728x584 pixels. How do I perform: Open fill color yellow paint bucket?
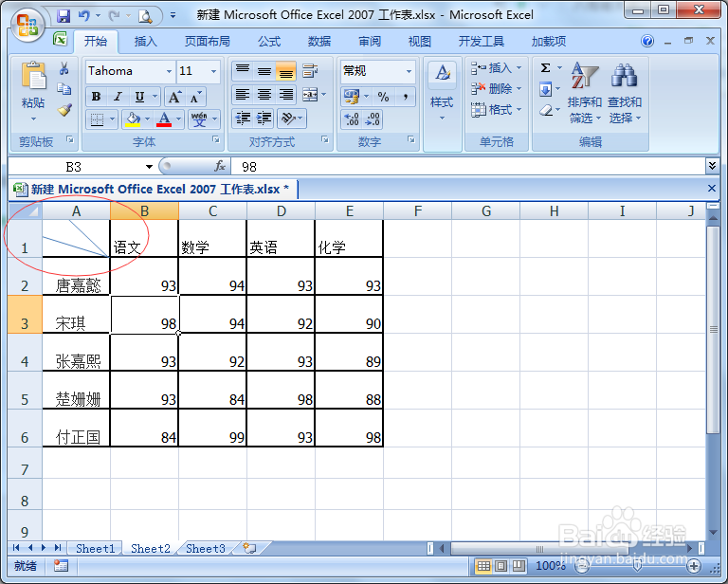134,119
